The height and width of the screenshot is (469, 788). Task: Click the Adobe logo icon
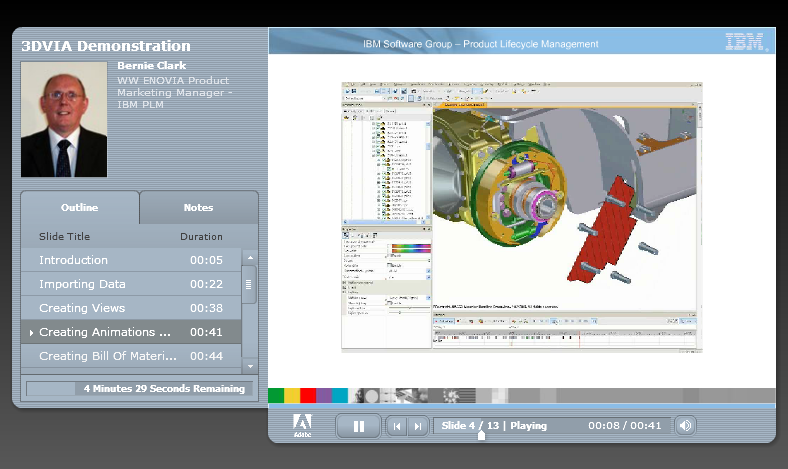pyautogui.click(x=303, y=425)
